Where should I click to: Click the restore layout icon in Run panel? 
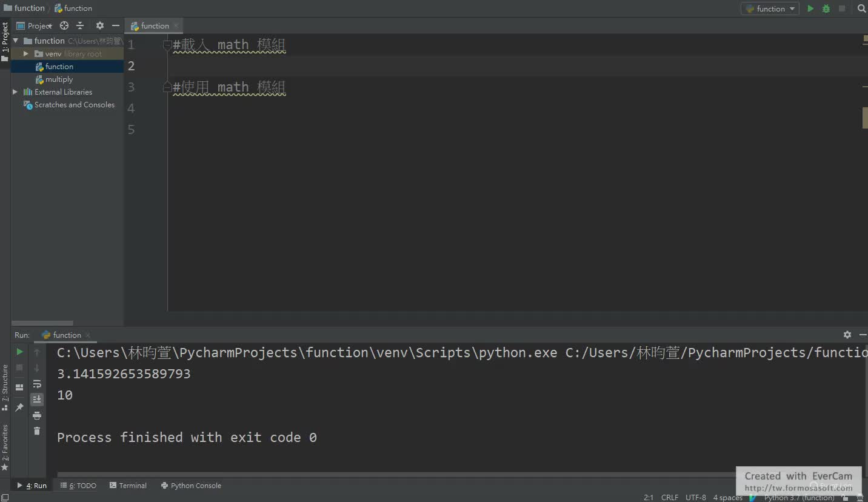(19, 387)
